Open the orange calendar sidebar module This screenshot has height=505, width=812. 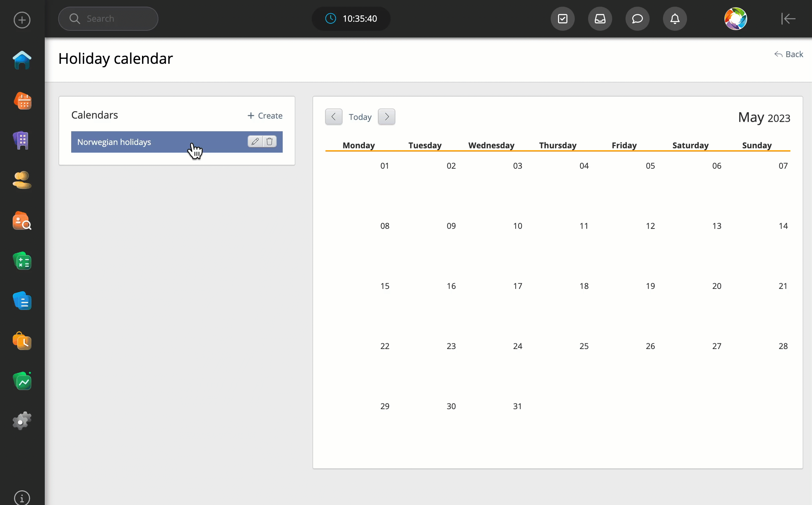point(22,101)
